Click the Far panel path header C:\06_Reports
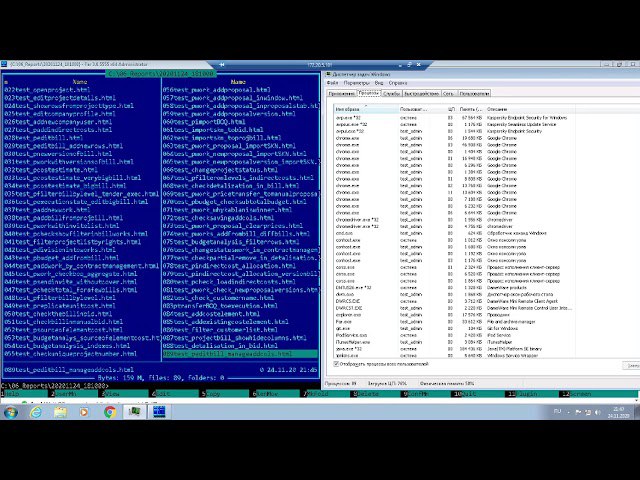The height and width of the screenshot is (480, 640). (x=161, y=74)
